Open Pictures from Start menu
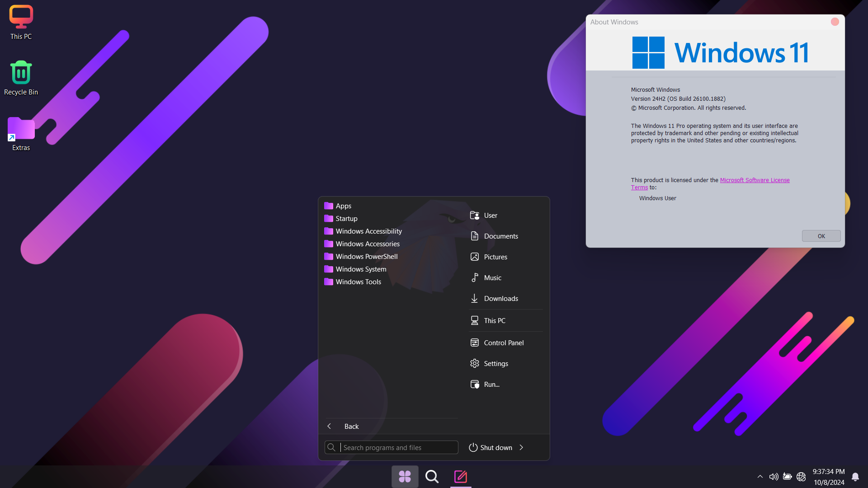This screenshot has height=488, width=868. (x=505, y=257)
